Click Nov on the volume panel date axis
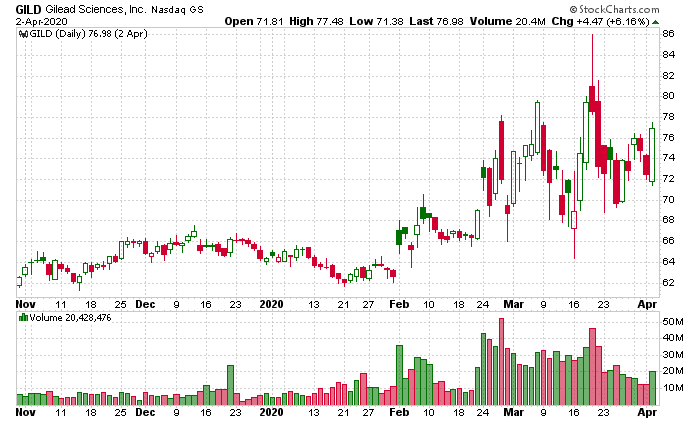 [25, 412]
